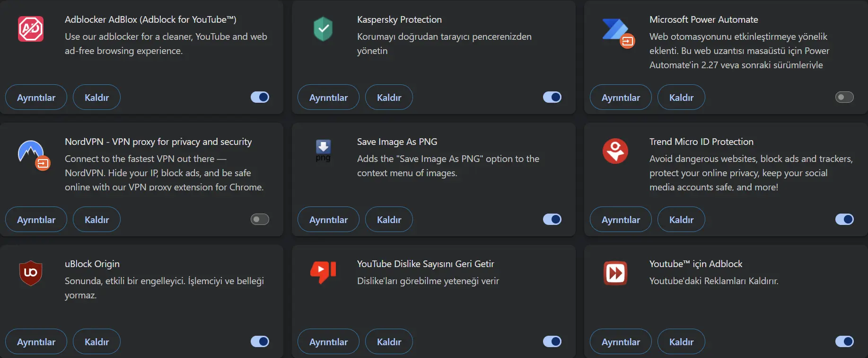Switch off Trend Micro ID Protection
Viewport: 868px width, 358px height.
[844, 219]
